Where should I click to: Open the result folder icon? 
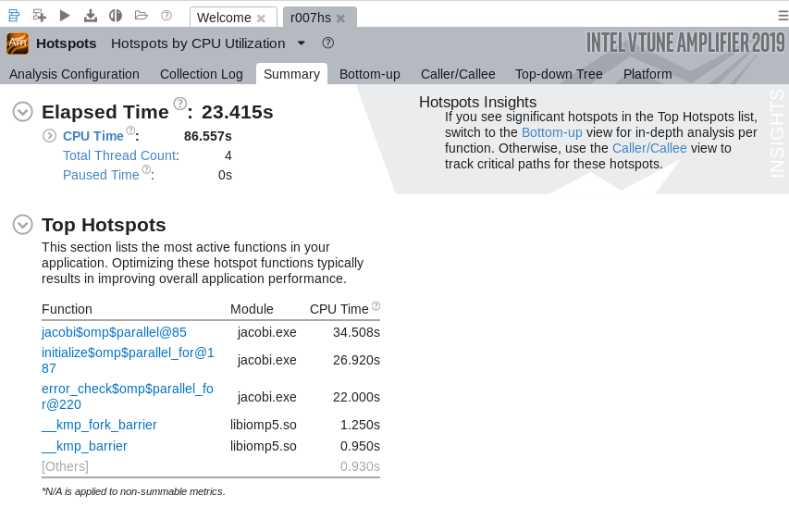142,16
